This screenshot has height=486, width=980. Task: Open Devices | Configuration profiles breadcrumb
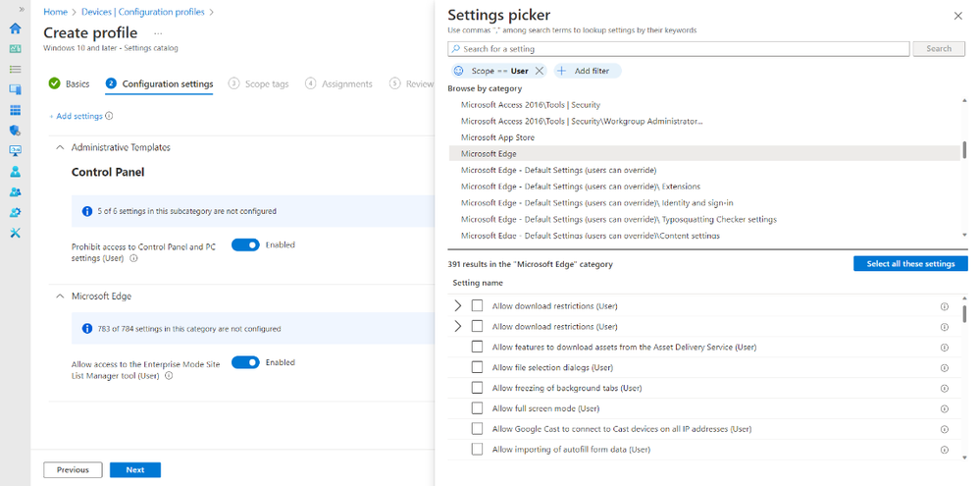[141, 12]
